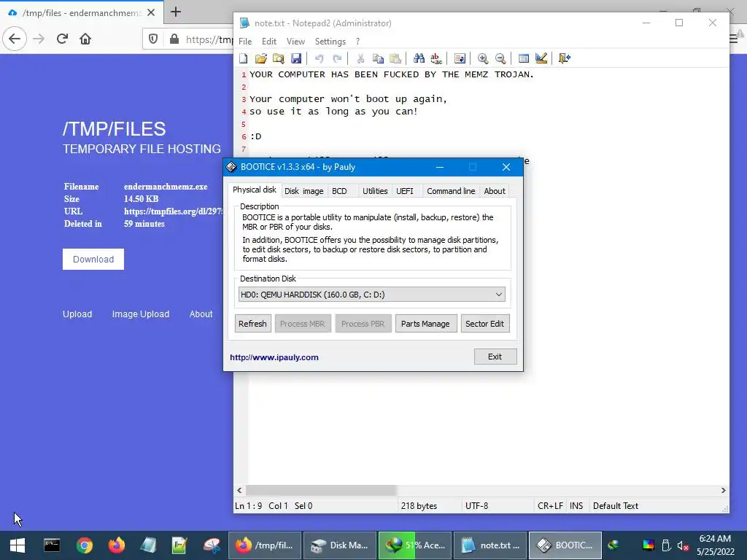Click Notepad2 horizontal scrollbar thumb

[321, 490]
